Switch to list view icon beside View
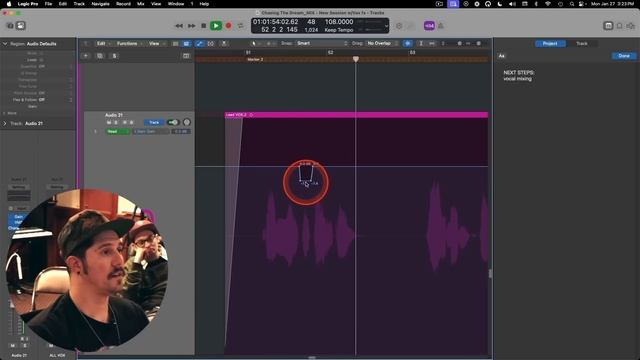640x360 pixels. [x=176, y=43]
